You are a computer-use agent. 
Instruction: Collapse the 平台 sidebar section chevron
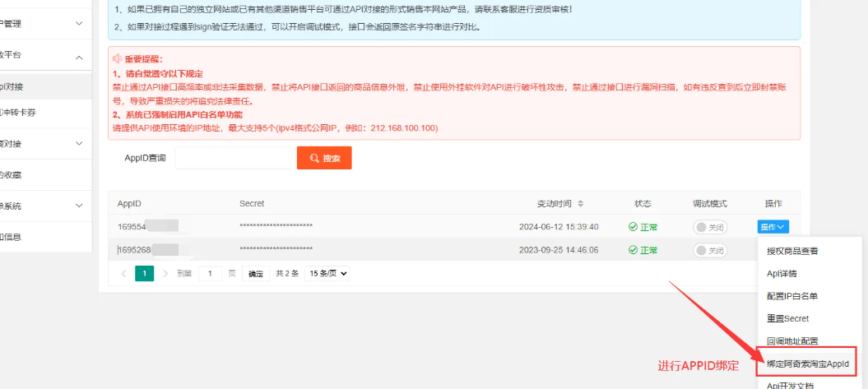tap(79, 57)
